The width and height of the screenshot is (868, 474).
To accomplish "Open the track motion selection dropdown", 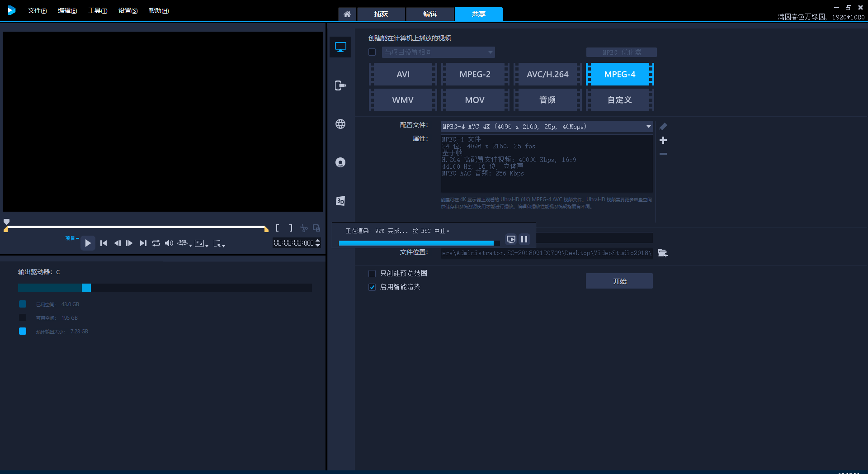I will 219,243.
